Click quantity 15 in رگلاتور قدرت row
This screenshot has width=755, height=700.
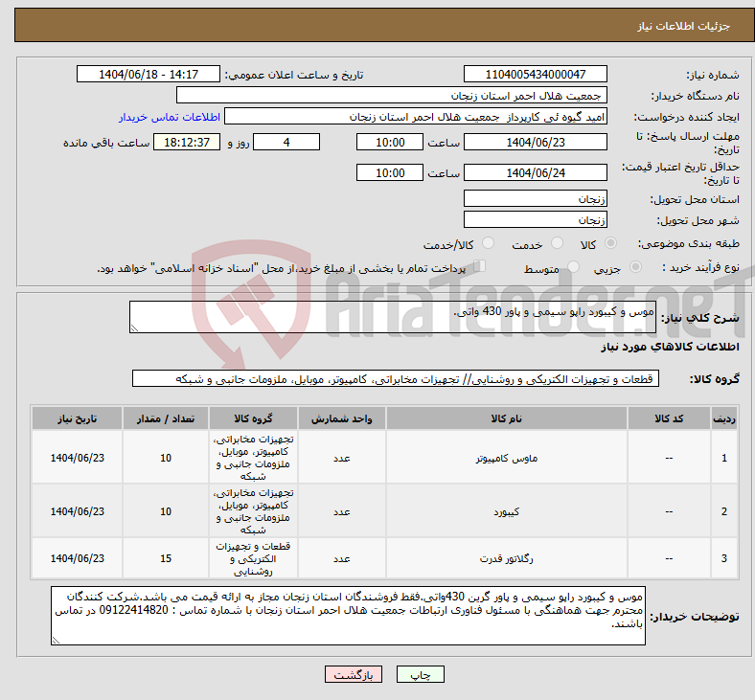tap(166, 558)
